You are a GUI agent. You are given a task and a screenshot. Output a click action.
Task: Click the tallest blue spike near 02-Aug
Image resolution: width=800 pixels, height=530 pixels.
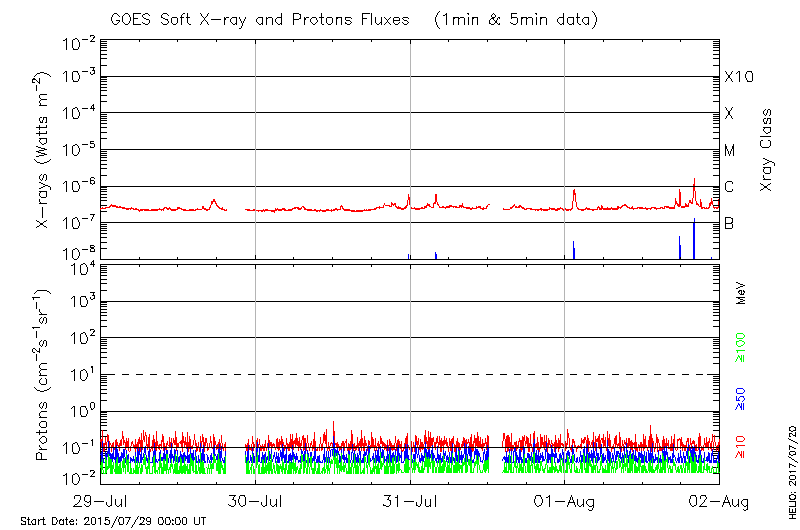coord(694,238)
